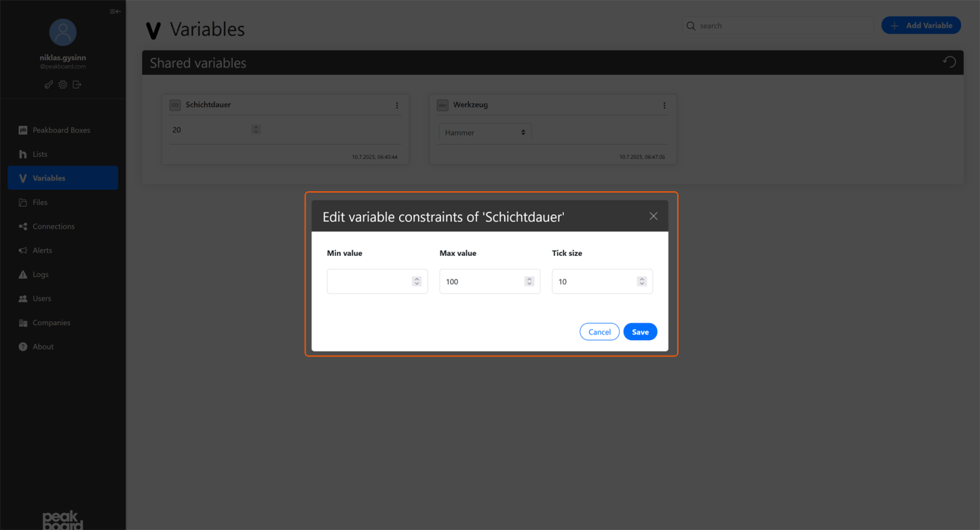This screenshot has width=980, height=530.
Task: Click the Min value input field
Action: 369,281
